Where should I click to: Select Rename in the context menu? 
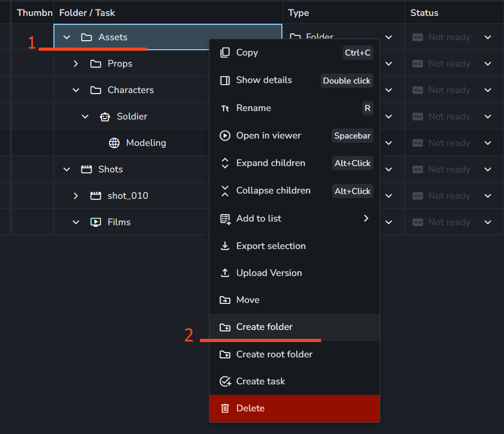[x=253, y=108]
